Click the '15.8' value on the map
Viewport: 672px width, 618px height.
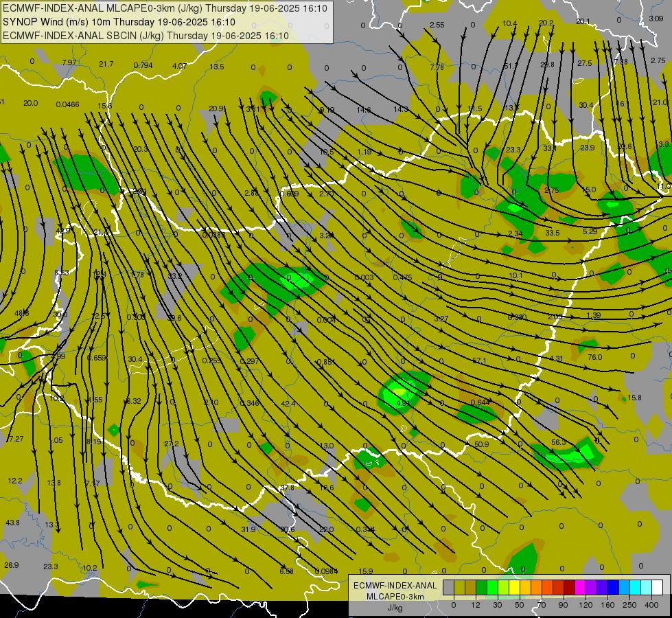coord(634,398)
